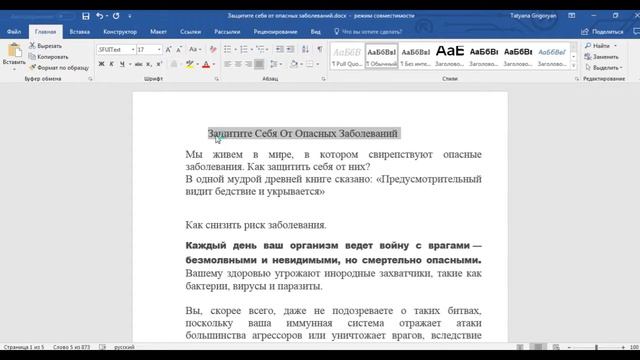Toggle italic К formatting
The height and width of the screenshot is (360, 640).
click(111, 64)
